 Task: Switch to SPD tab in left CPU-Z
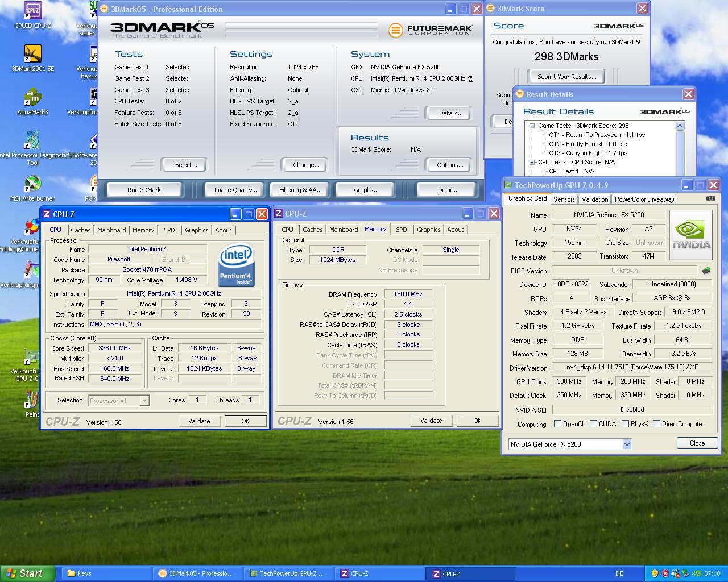point(169,230)
